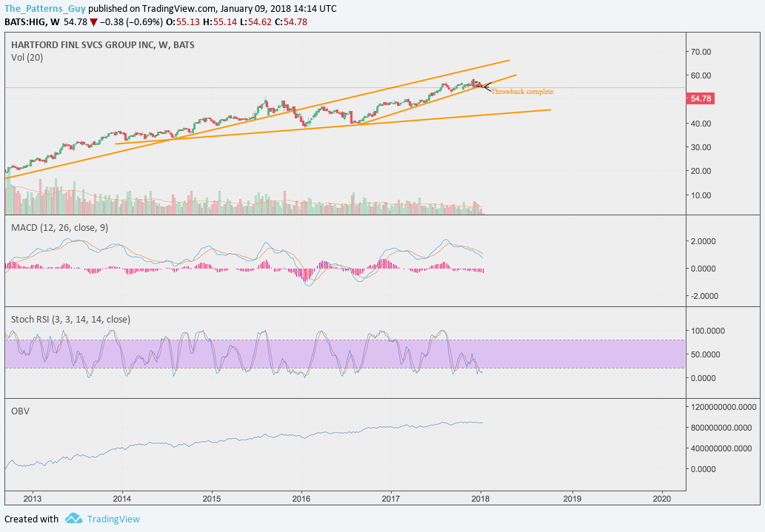Click the TradingView cloud logo icon
The height and width of the screenshot is (532, 765).
click(x=73, y=518)
